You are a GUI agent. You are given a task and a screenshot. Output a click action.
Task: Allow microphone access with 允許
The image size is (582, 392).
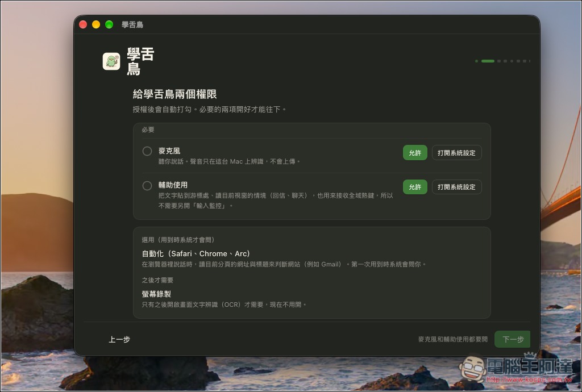[x=415, y=153]
